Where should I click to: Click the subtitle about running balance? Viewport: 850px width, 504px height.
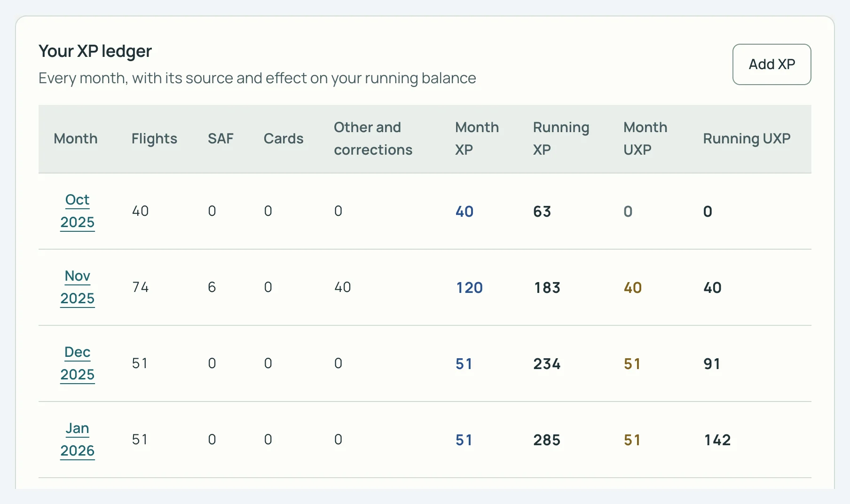(x=257, y=78)
